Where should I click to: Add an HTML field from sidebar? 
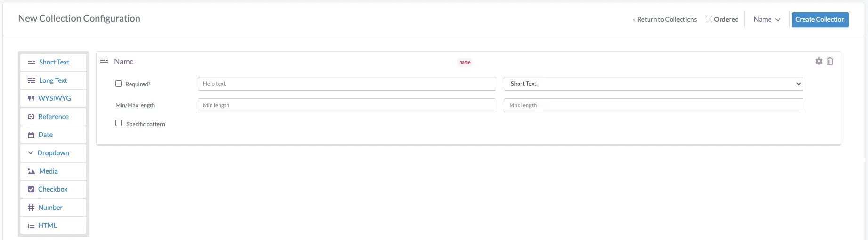(x=48, y=225)
